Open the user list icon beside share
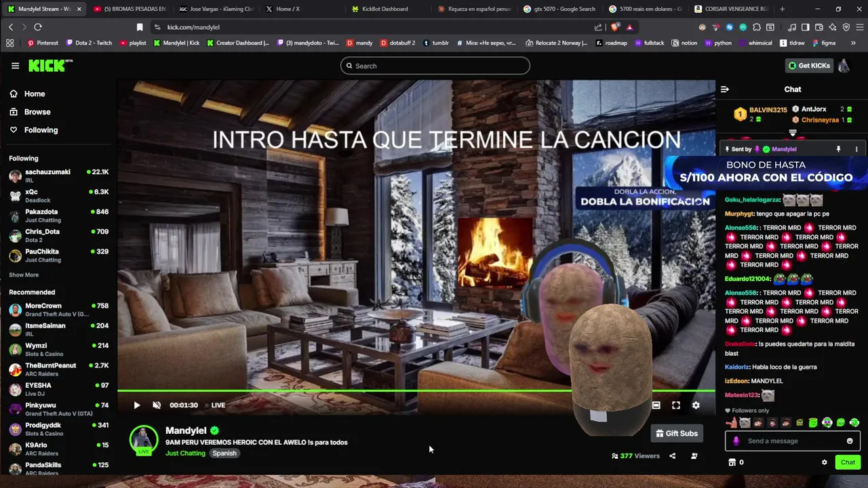Viewport: 868px width, 488px height. coord(694,456)
